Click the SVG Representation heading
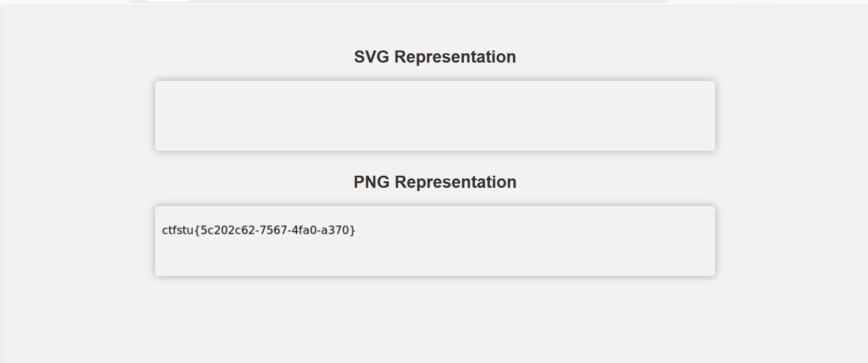The height and width of the screenshot is (363, 868). [435, 57]
